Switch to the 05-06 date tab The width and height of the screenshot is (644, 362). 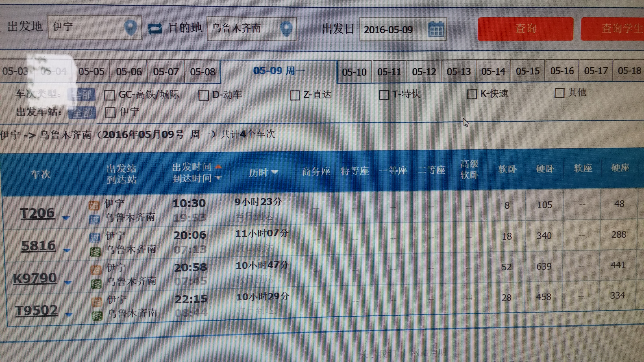[x=129, y=72]
